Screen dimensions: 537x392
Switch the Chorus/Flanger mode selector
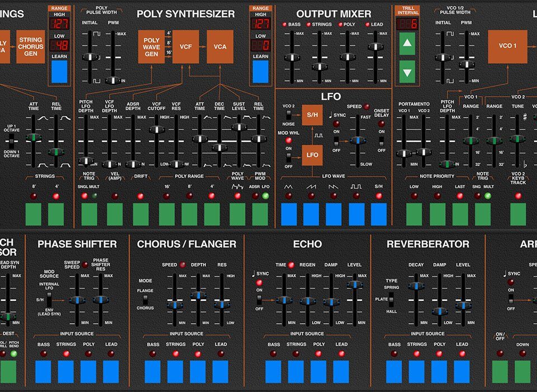click(x=146, y=299)
